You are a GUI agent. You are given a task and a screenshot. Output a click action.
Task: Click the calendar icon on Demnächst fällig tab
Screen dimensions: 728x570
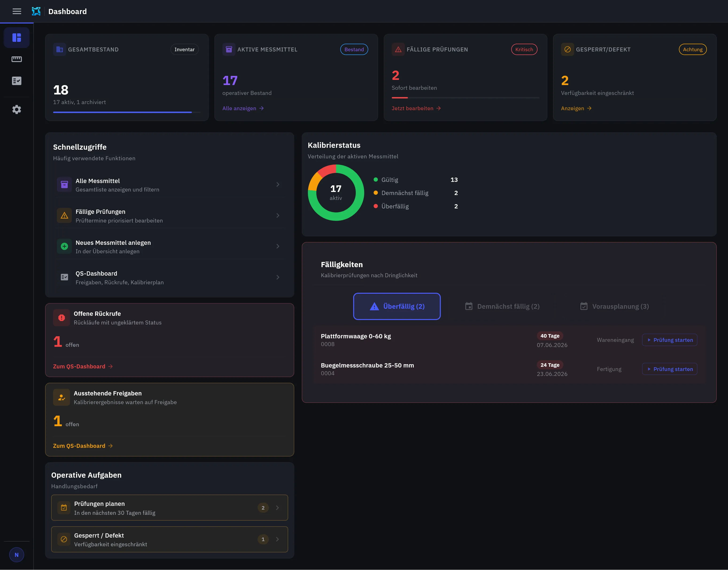pyautogui.click(x=469, y=306)
